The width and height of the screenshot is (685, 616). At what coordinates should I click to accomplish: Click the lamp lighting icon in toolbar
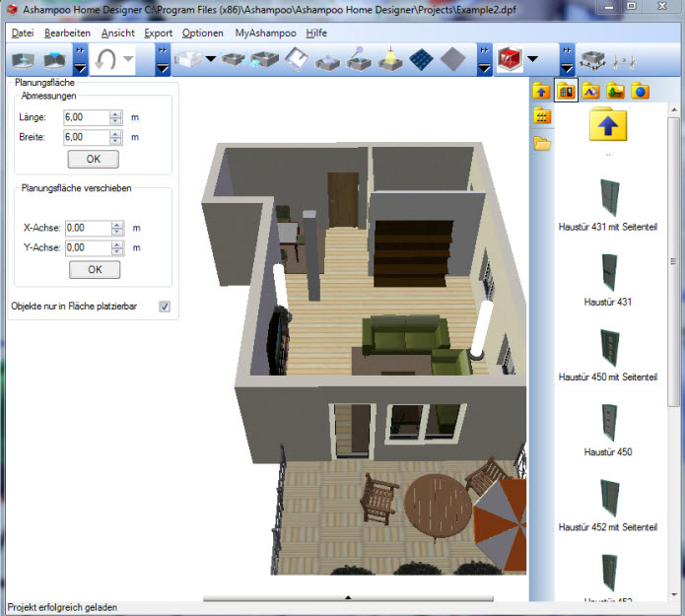click(390, 59)
